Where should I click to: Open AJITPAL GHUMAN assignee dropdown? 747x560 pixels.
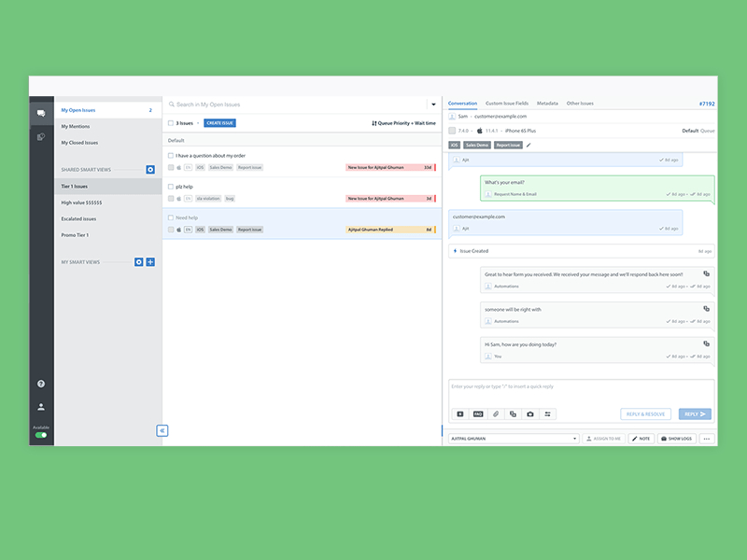(x=514, y=439)
